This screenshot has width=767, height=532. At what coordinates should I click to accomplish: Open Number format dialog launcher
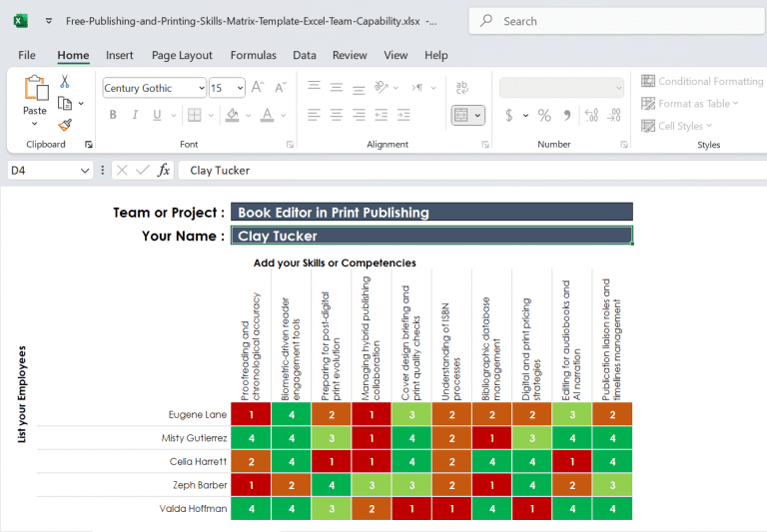tap(624, 145)
